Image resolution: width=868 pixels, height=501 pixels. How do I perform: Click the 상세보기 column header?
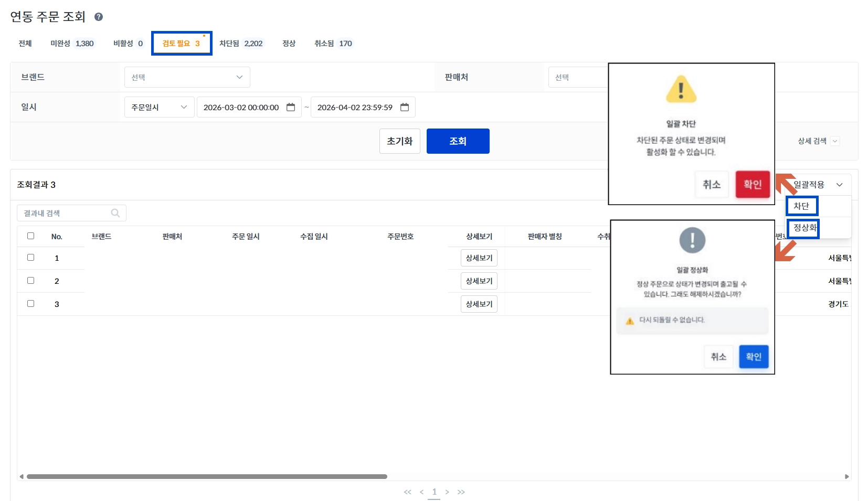pos(479,237)
